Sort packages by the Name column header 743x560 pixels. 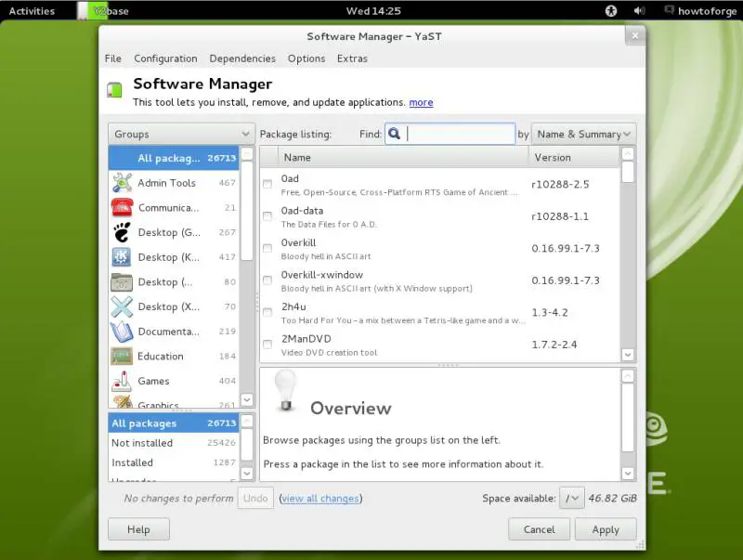click(404, 157)
